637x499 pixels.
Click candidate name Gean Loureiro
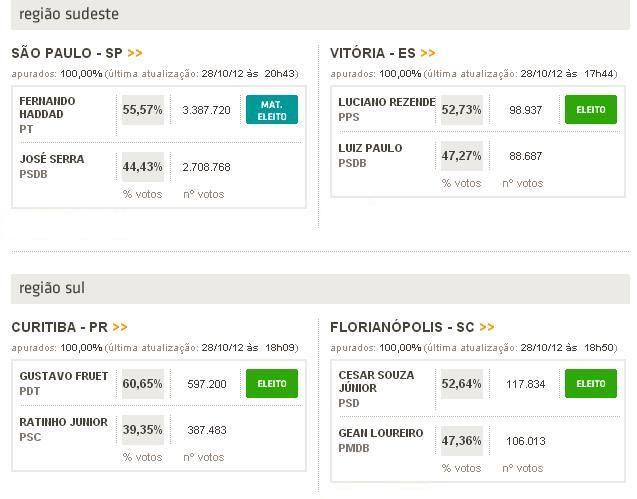(381, 433)
